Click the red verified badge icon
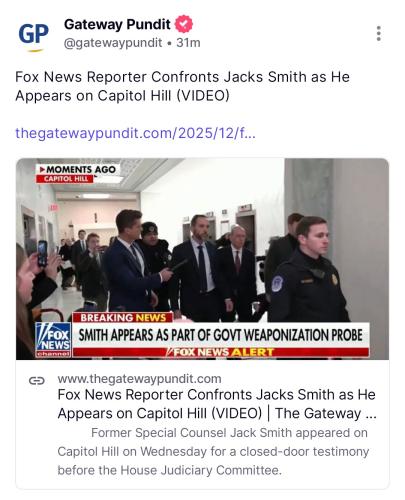 click(x=184, y=24)
